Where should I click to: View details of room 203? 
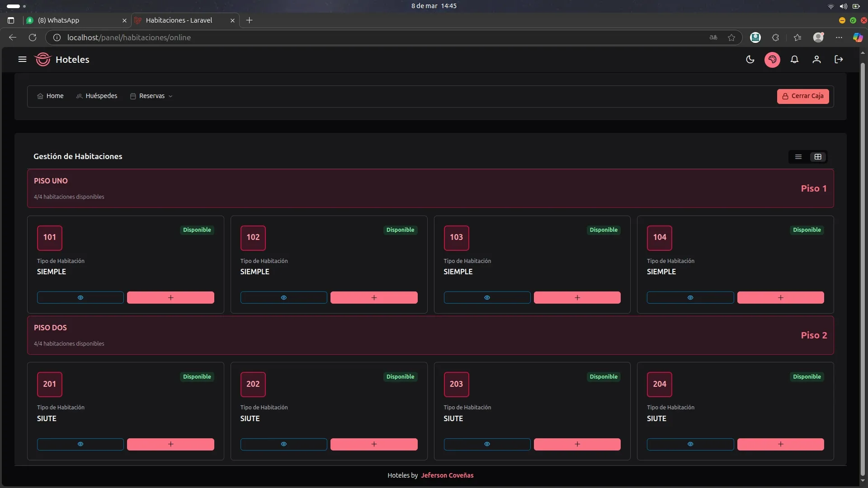(x=487, y=444)
